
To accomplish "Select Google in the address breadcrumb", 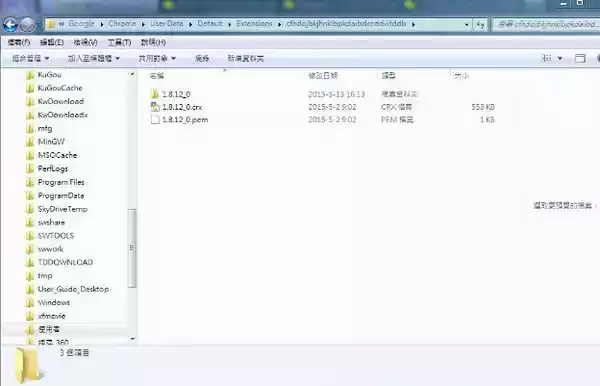I will click(x=81, y=24).
